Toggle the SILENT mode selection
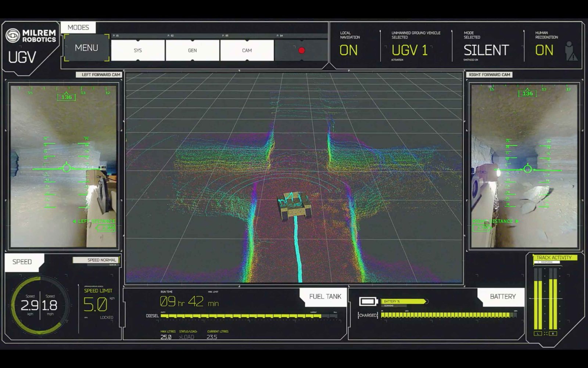Screen dimensions: 588x368 pos(486,50)
